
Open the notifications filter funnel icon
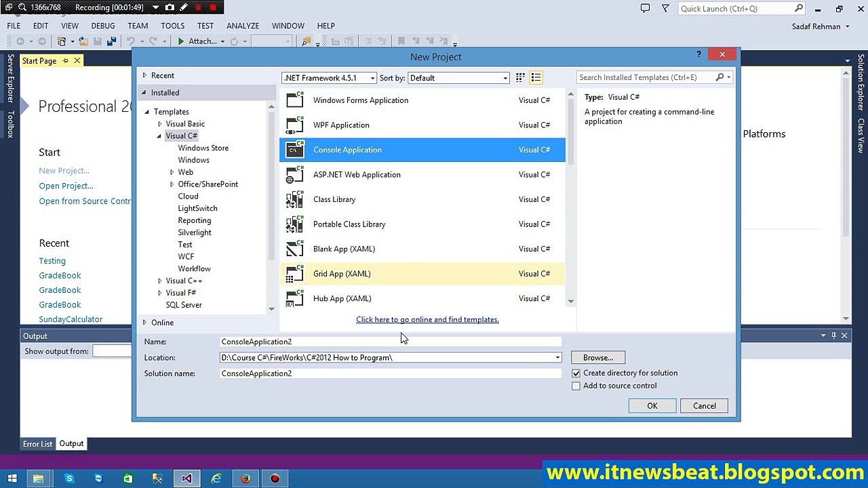665,8
